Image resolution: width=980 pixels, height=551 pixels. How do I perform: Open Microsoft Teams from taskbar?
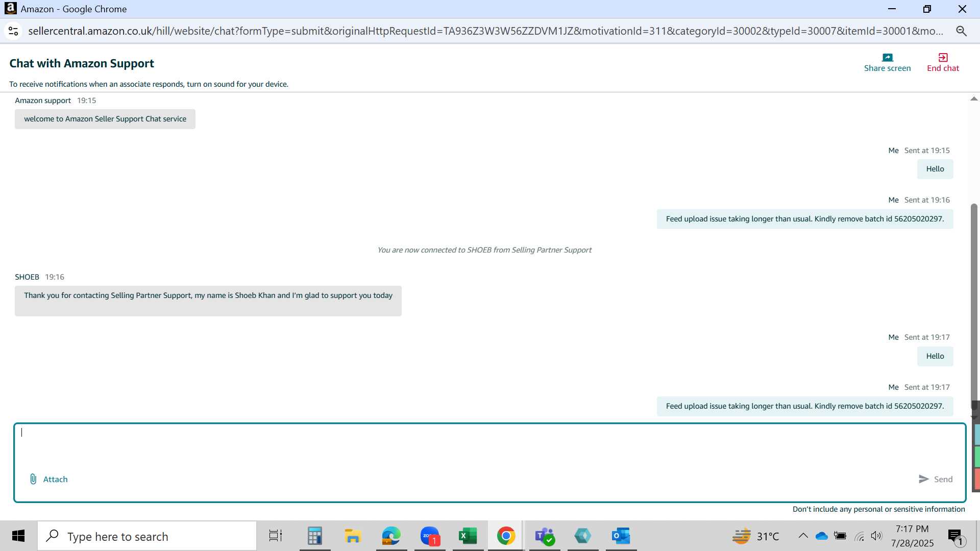click(x=545, y=536)
